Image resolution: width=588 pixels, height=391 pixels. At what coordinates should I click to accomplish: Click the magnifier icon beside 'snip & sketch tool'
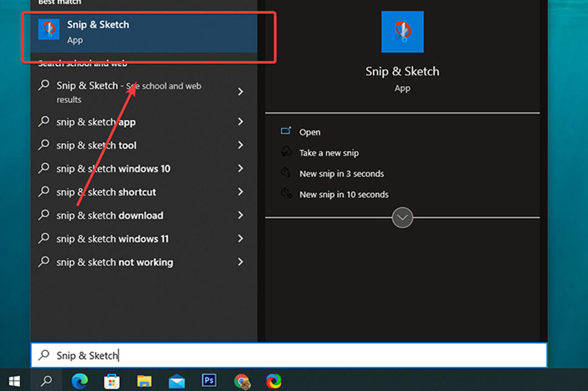[x=44, y=144]
